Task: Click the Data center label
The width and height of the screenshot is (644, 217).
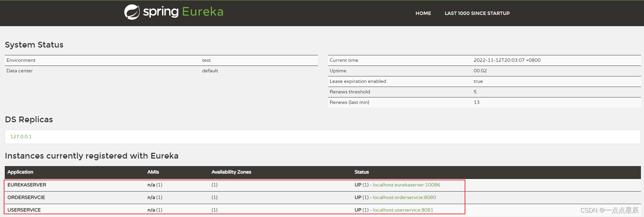Action: point(20,71)
